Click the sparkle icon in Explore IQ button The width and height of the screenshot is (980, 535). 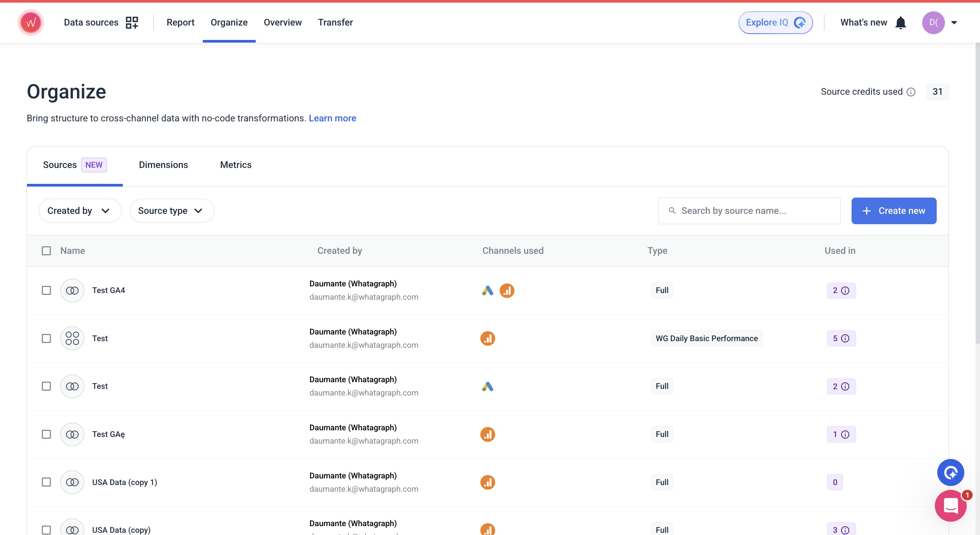tap(800, 23)
